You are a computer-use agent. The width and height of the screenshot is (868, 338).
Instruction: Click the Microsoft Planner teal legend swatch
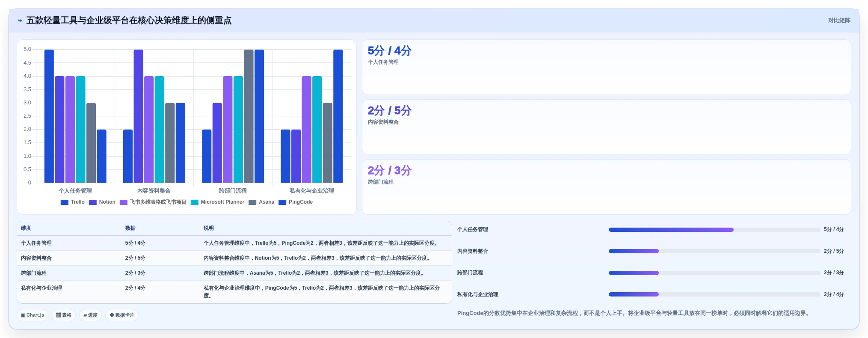195,202
